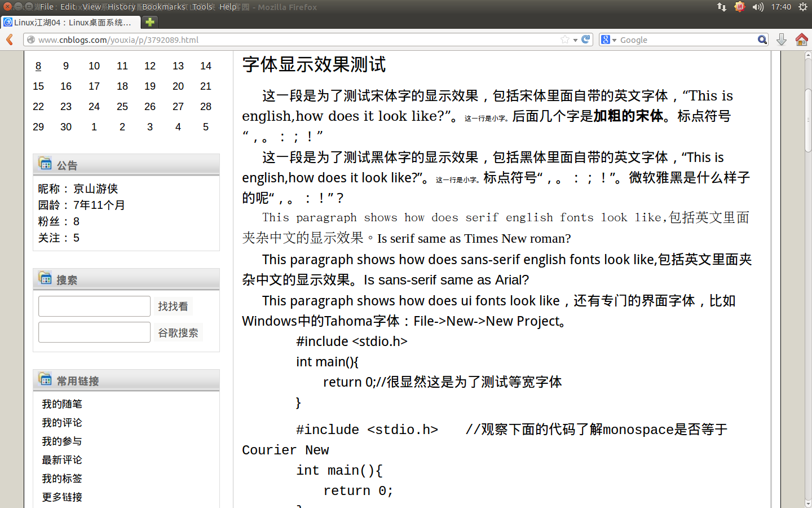812x508 pixels.
Task: Open the Edit menu
Action: 68,7
